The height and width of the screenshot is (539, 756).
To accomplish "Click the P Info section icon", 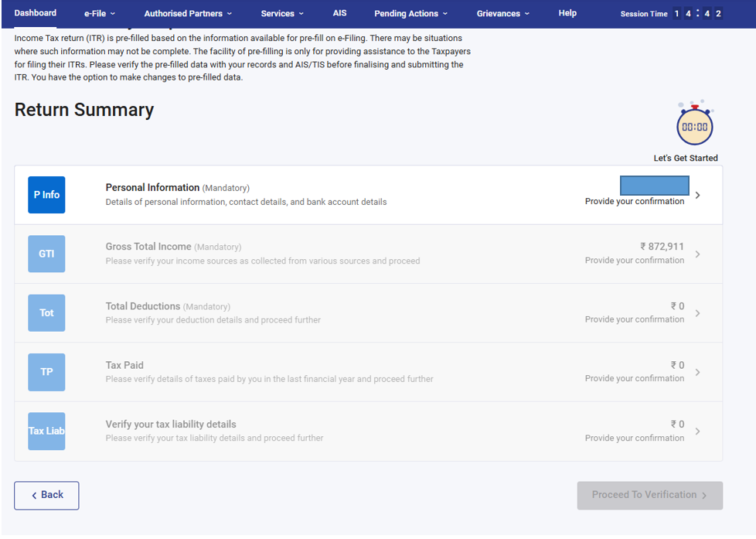I will (x=46, y=195).
